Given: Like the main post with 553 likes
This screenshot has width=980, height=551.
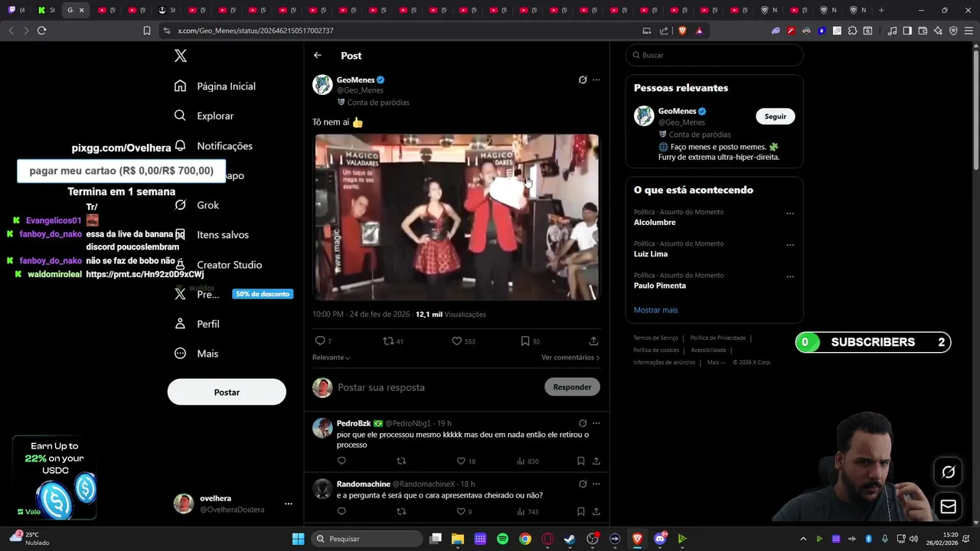Looking at the screenshot, I should (x=456, y=341).
